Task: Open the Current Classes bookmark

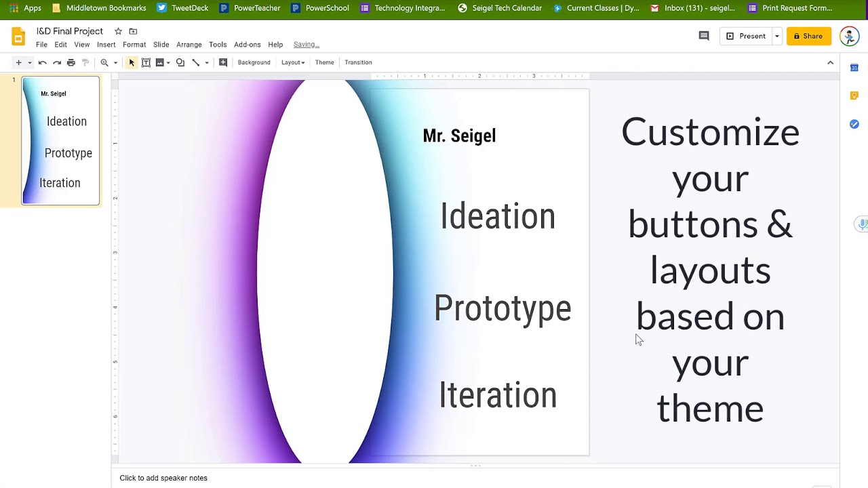Action: click(596, 8)
